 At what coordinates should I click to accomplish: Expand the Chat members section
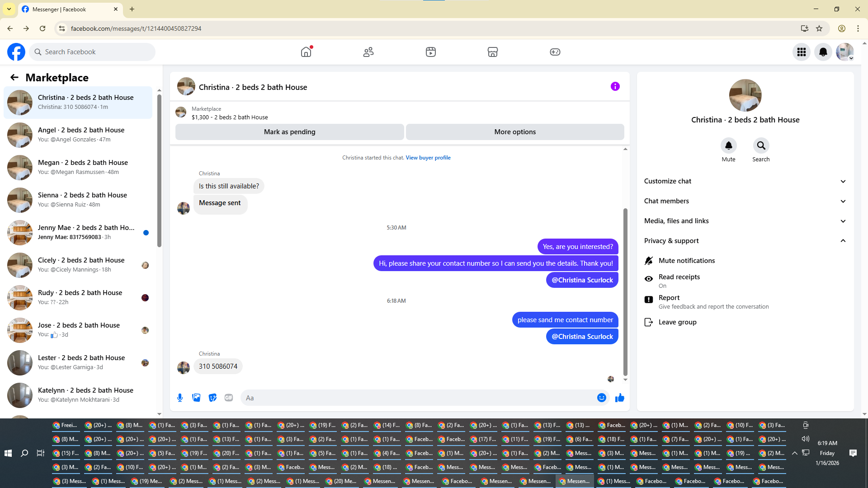pyautogui.click(x=745, y=201)
